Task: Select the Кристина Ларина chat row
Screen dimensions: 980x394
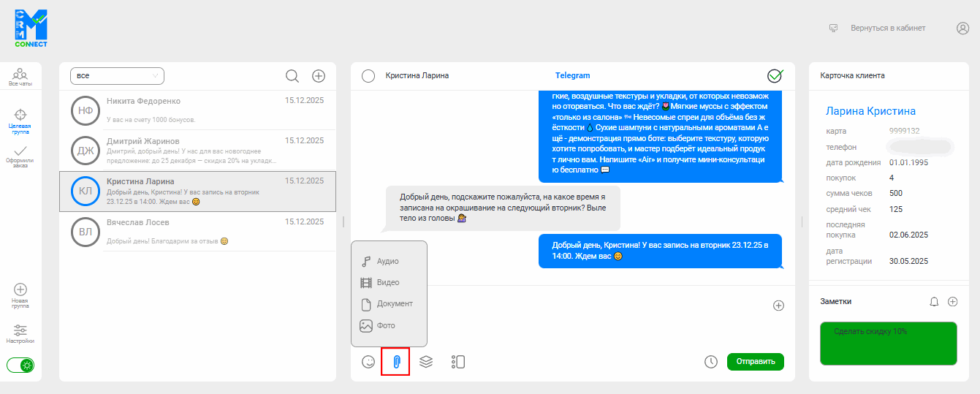Action: tap(197, 191)
